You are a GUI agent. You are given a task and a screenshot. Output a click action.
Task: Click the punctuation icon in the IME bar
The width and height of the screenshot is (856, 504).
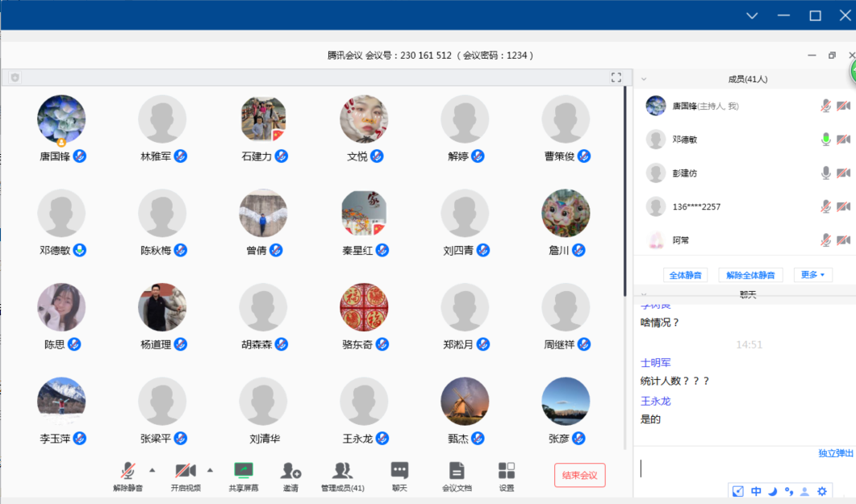[789, 491]
